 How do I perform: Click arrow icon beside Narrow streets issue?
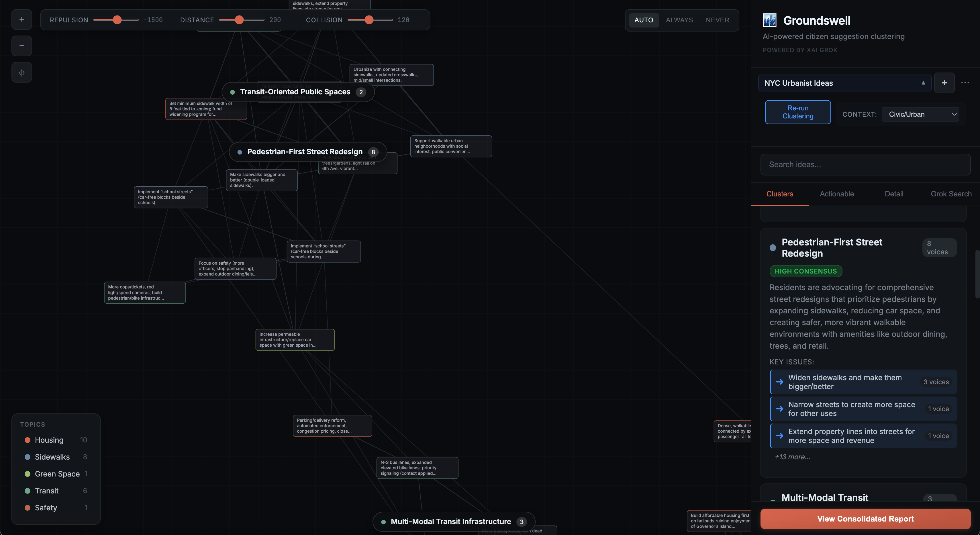click(x=779, y=409)
